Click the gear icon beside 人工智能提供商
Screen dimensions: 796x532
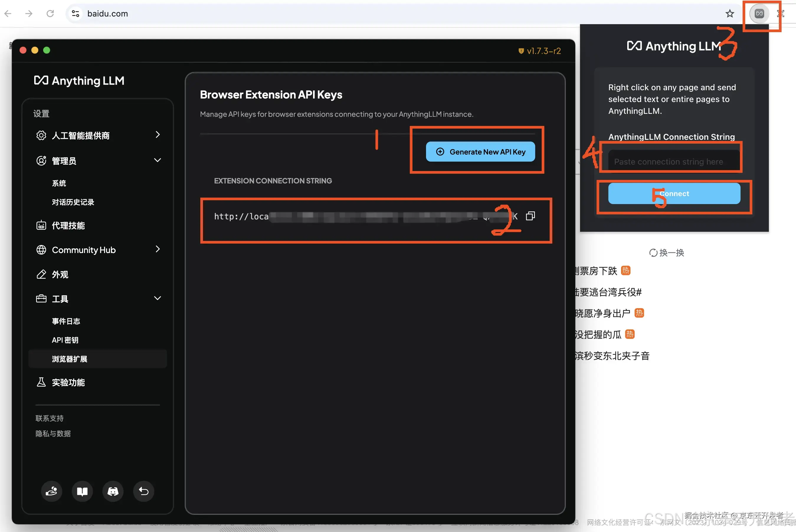click(x=41, y=135)
